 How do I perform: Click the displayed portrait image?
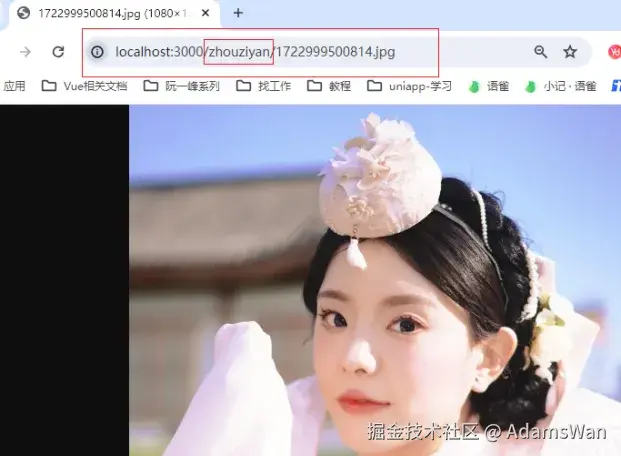click(x=375, y=280)
